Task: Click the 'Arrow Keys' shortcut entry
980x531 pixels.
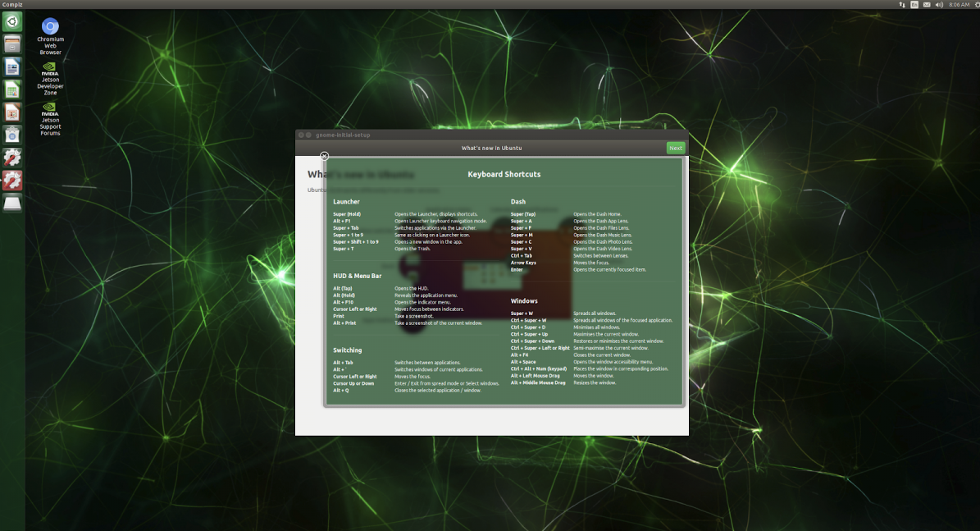Action: (x=523, y=263)
